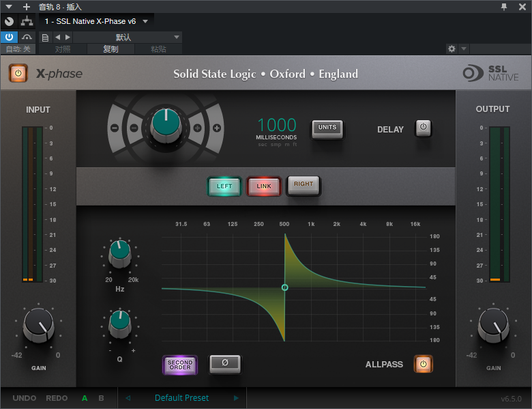Click the 复制 copy button
The width and height of the screenshot is (532, 409).
coord(110,49)
